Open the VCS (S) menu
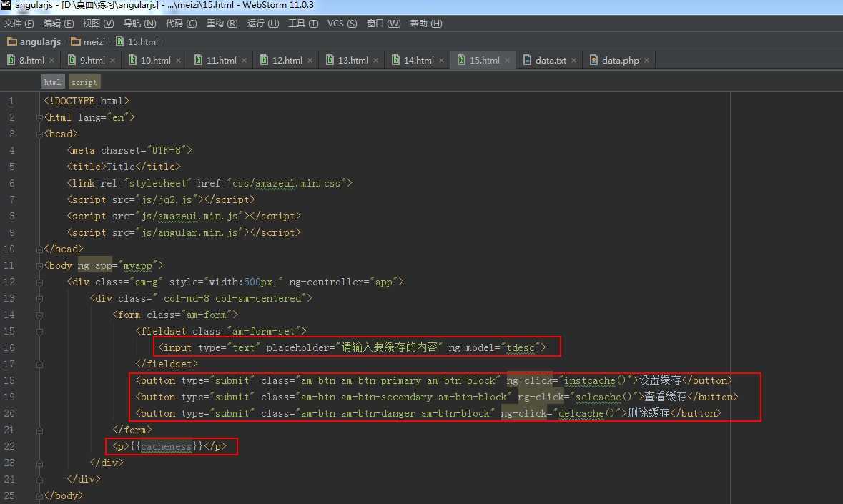This screenshot has width=843, height=504. 342,24
